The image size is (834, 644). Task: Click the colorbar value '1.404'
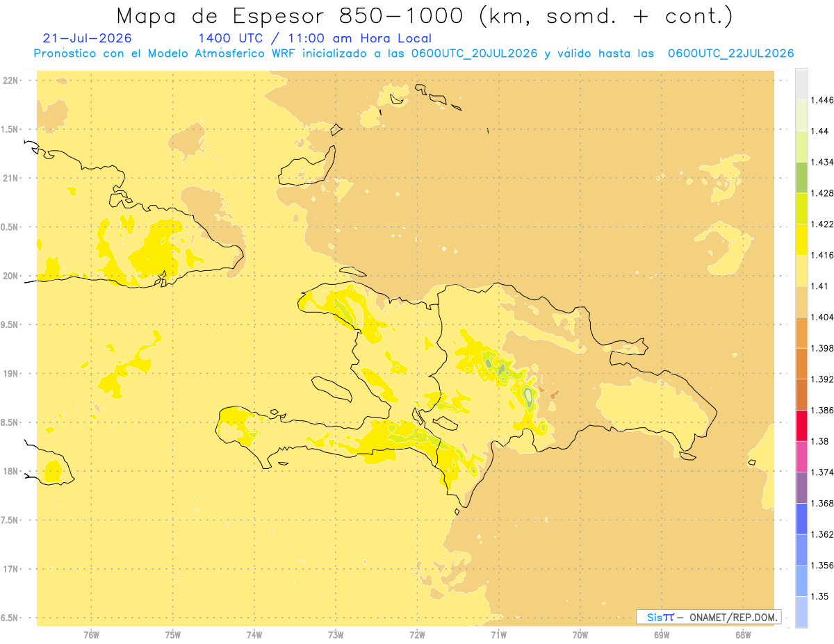point(824,317)
